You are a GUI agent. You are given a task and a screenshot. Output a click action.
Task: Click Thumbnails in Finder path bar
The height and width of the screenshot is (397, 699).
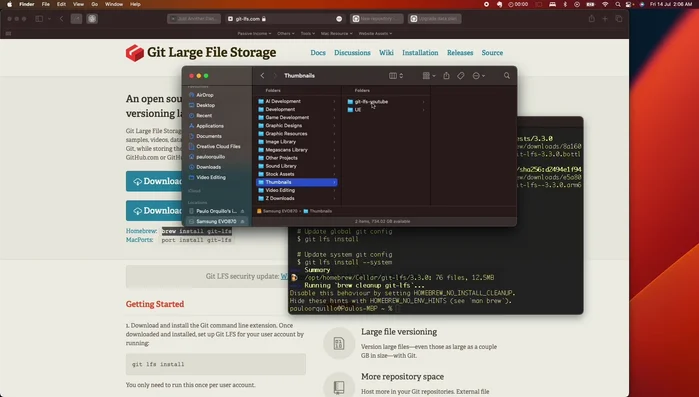[318, 211]
